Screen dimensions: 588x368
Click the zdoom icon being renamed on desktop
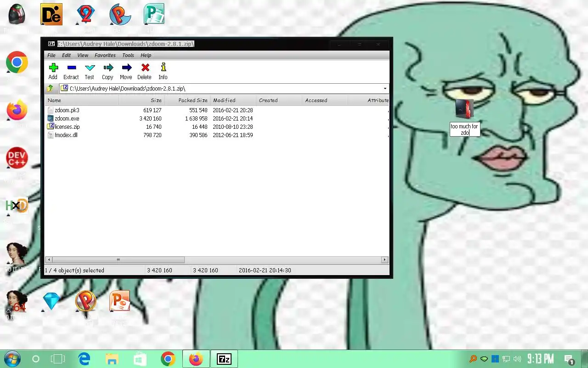tap(464, 109)
